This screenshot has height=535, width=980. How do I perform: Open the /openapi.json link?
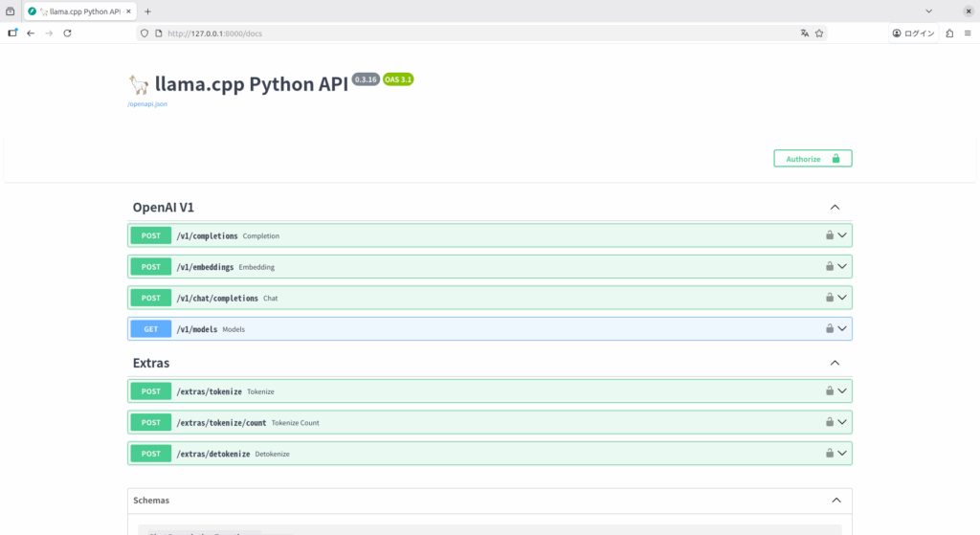pyautogui.click(x=147, y=104)
